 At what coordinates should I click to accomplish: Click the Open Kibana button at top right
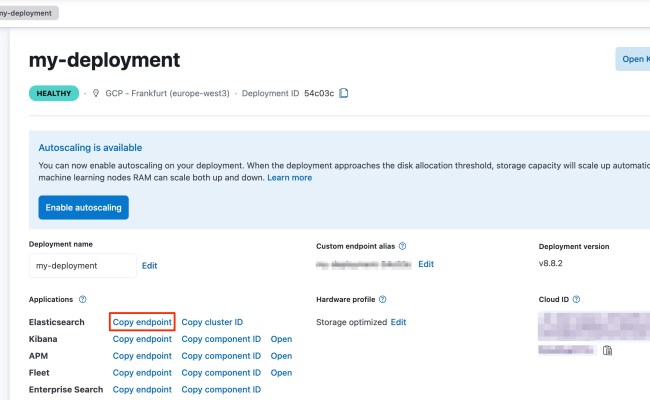[x=633, y=59]
